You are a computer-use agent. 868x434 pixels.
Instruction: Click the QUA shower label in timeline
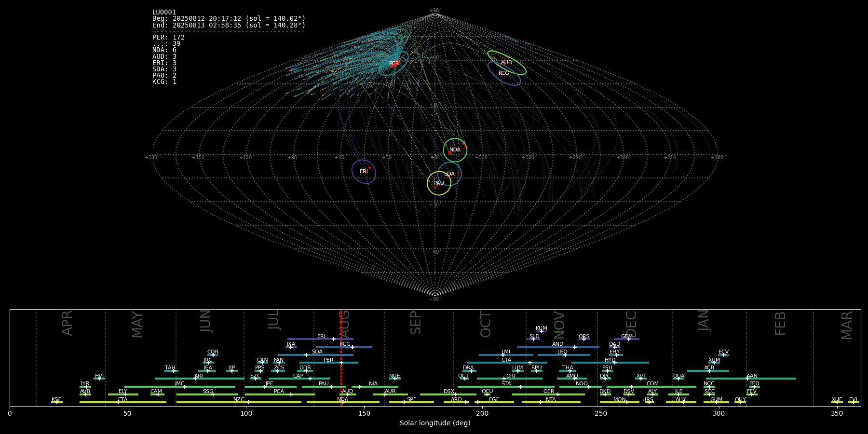(679, 376)
